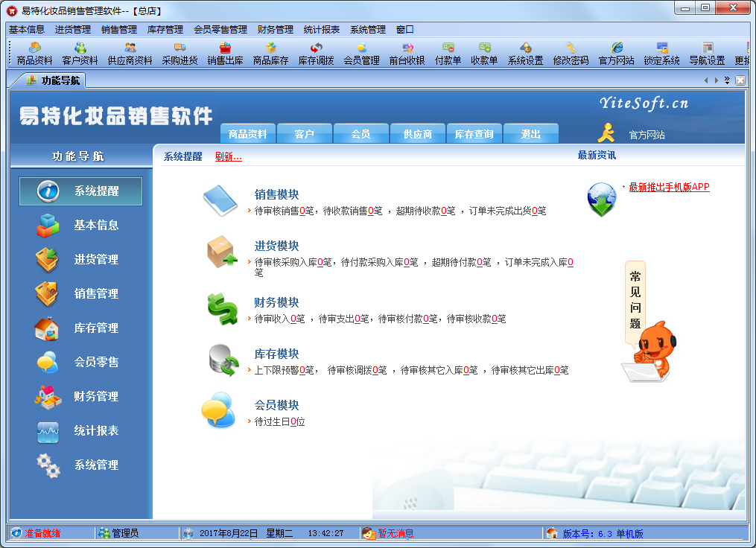The image size is (756, 548).
Task: Click the 常见问题 mascot
Action: 649,322
